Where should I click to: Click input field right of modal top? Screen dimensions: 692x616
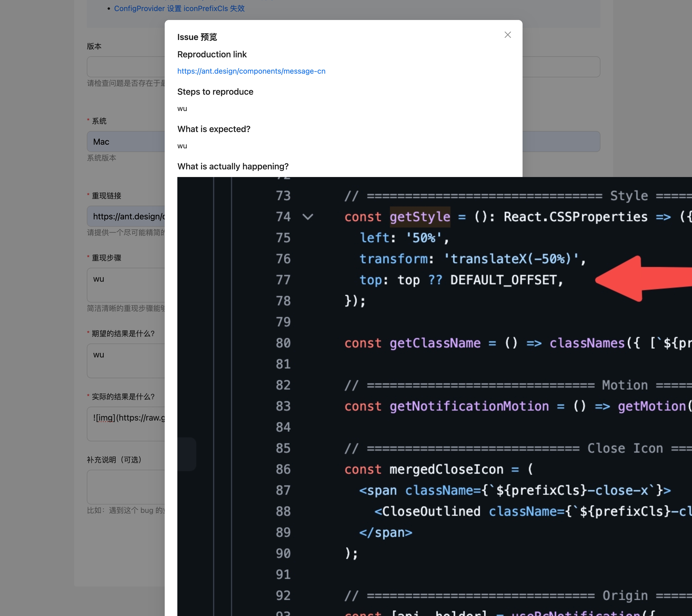561,67
